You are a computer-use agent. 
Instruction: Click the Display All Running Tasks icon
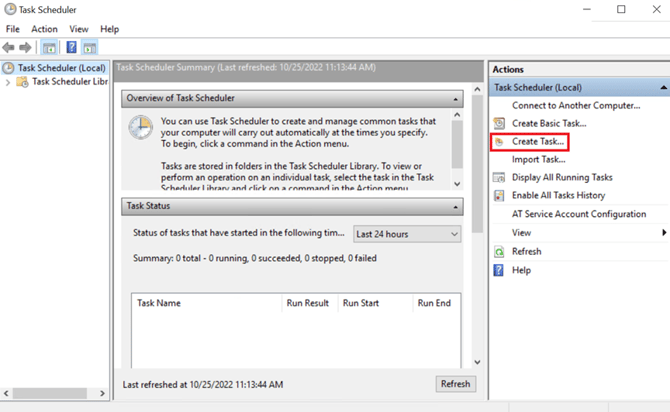tap(500, 177)
